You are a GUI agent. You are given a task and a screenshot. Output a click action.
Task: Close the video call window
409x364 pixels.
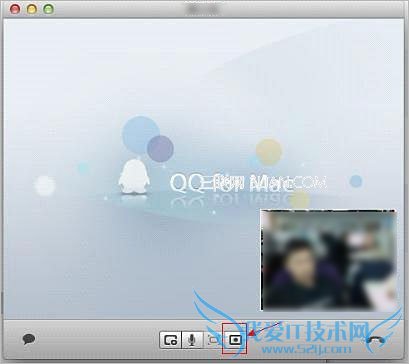pos(15,9)
